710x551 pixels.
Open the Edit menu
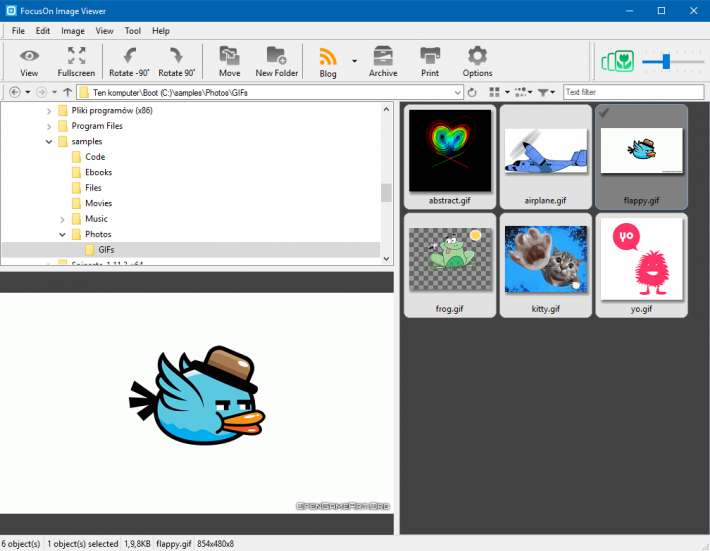click(x=43, y=31)
